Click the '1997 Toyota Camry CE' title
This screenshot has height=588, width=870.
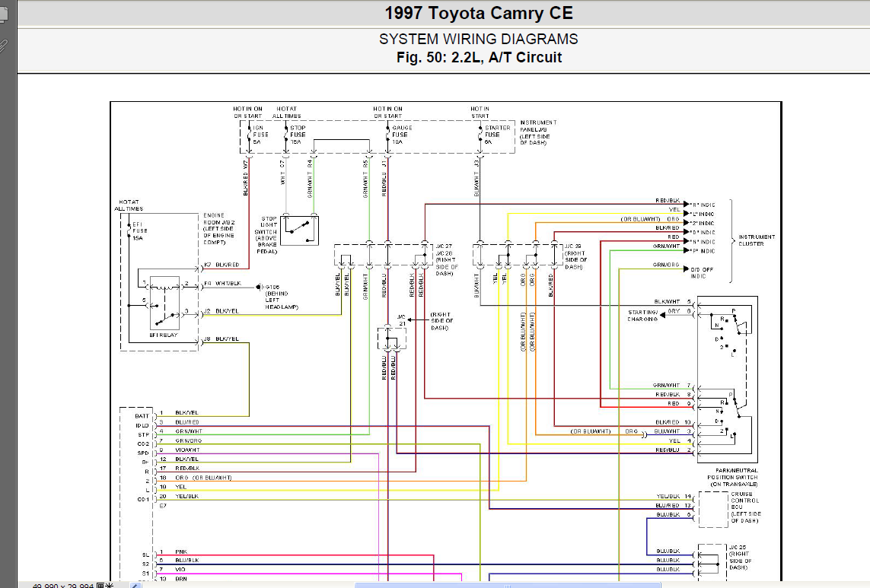tap(479, 14)
